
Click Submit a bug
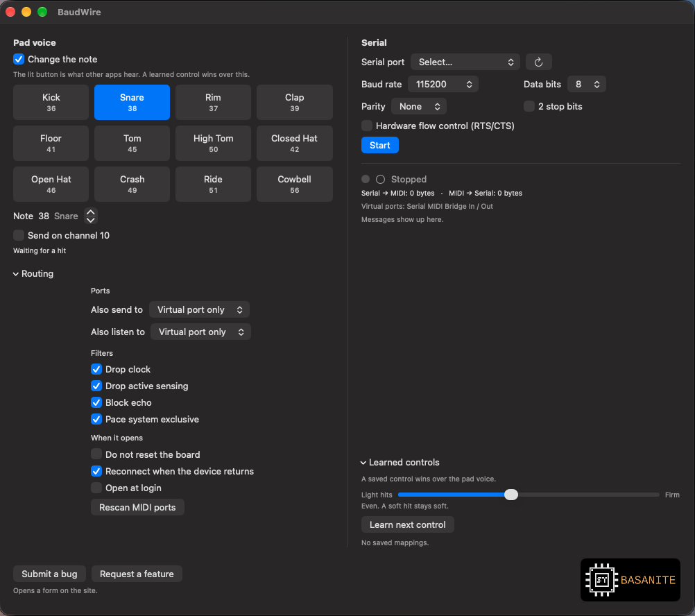(49, 574)
